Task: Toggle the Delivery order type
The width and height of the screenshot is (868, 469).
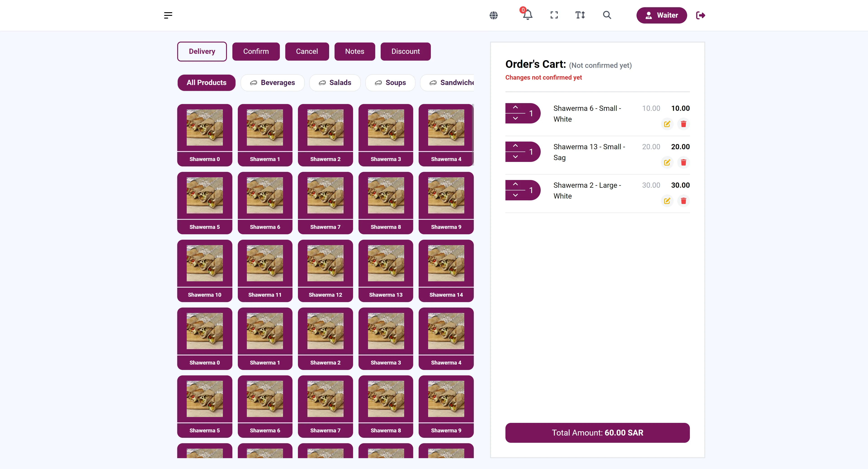Action: coord(202,51)
